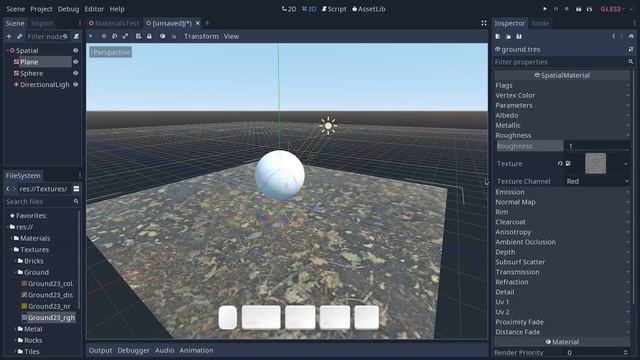The height and width of the screenshot is (360, 640).
Task: Expand the Emission section
Action: pos(562,192)
